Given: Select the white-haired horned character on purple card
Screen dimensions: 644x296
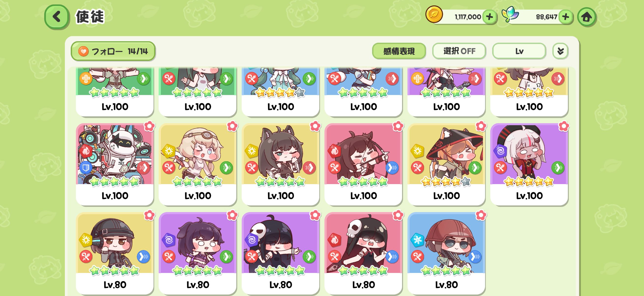Looking at the screenshot, I should click(529, 164).
